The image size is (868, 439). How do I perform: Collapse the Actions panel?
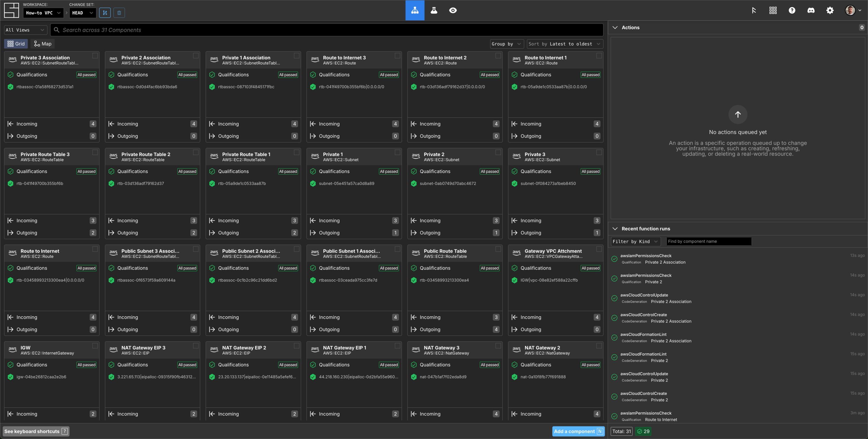(x=615, y=28)
